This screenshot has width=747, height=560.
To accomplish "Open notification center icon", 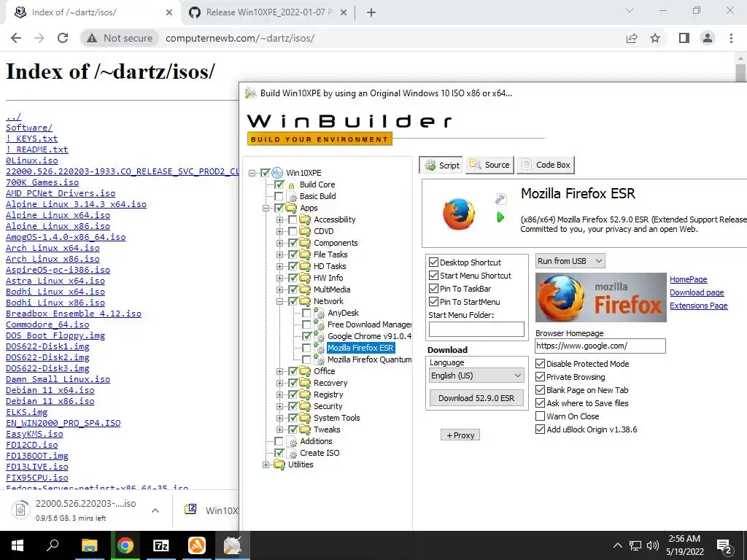I will pyautogui.click(x=724, y=546).
